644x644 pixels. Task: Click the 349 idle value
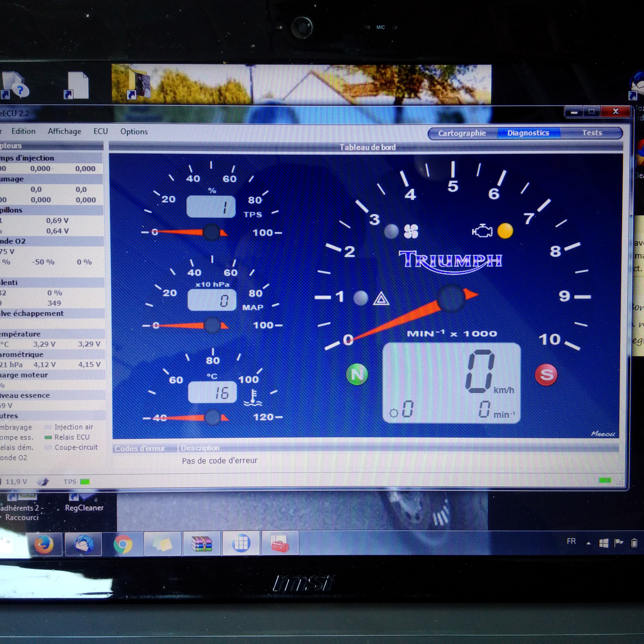54,303
